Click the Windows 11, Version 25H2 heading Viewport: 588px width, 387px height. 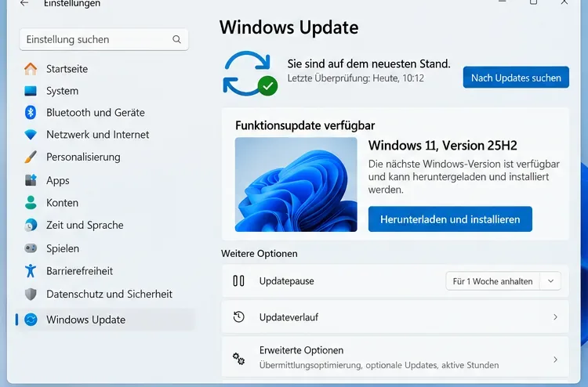pos(442,146)
